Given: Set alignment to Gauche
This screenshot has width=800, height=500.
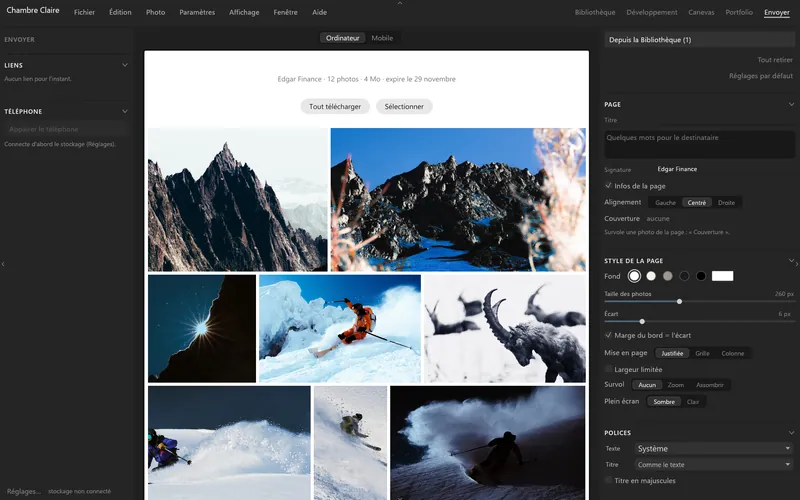Looking at the screenshot, I should click(665, 203).
